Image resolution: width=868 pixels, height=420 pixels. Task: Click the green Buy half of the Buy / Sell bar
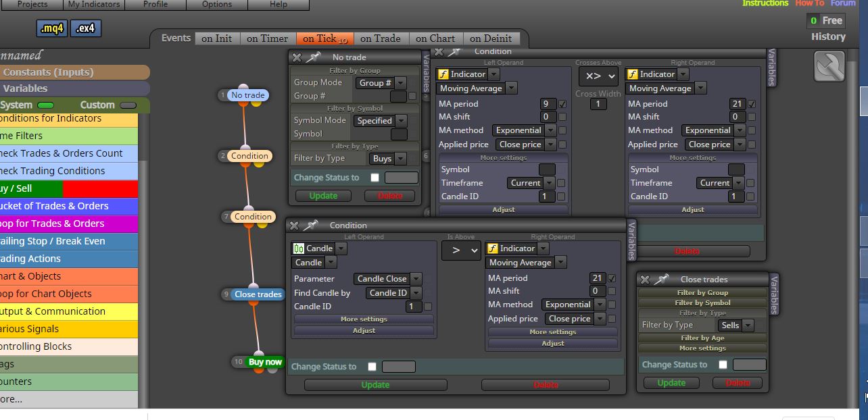click(31, 188)
